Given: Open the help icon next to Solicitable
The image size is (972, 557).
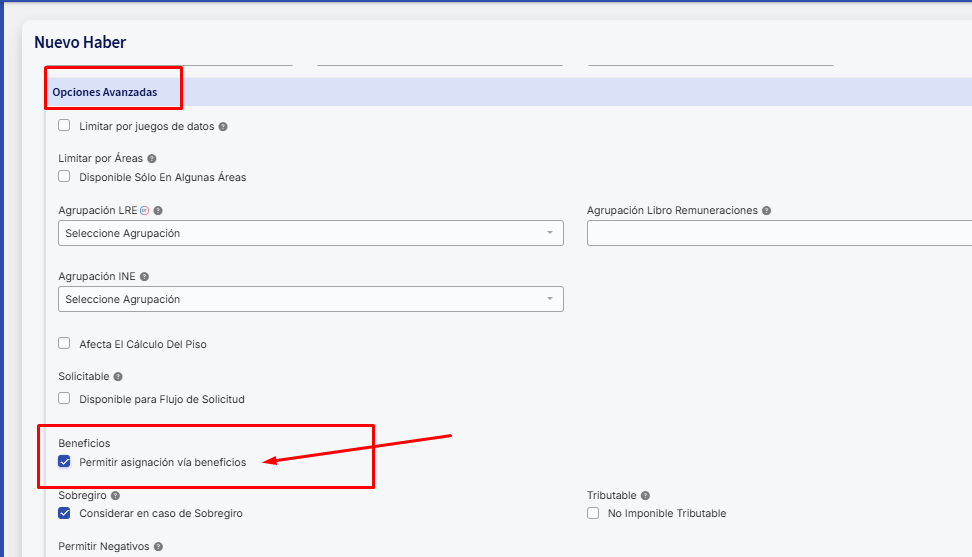Looking at the screenshot, I should pyautogui.click(x=118, y=377).
